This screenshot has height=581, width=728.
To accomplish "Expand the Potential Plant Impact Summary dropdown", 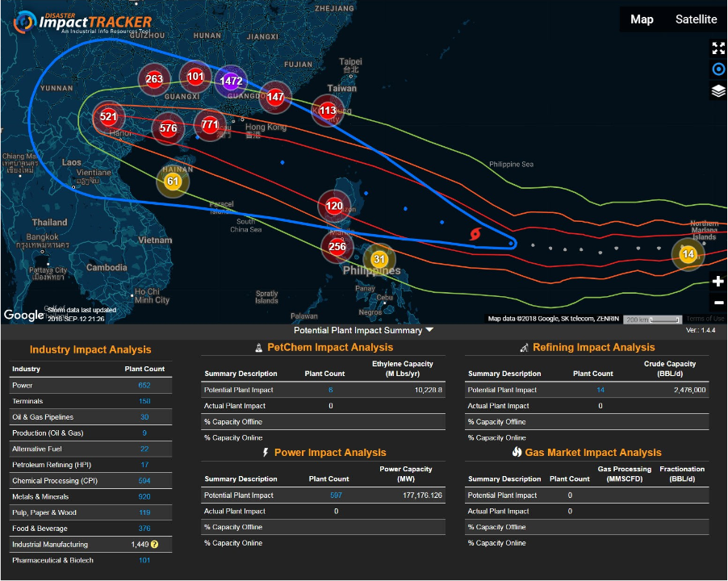I will [x=363, y=330].
